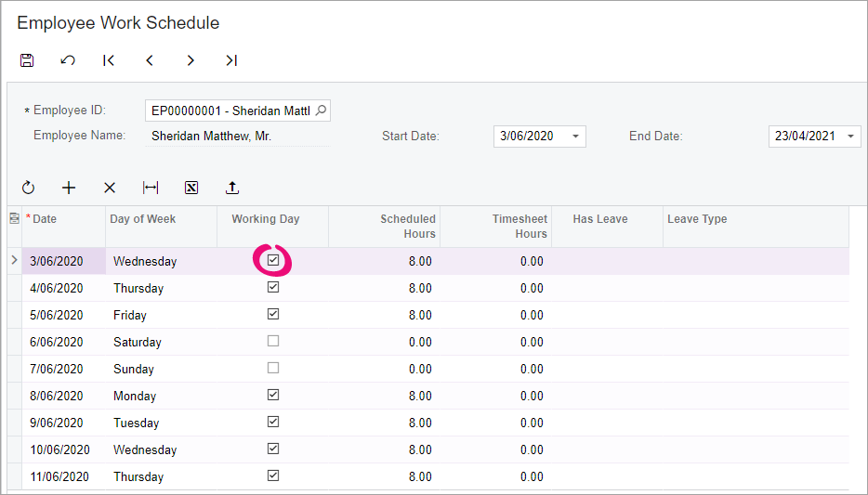The image size is (868, 495).
Task: Sort by the Leave Type column header
Action: click(x=756, y=227)
